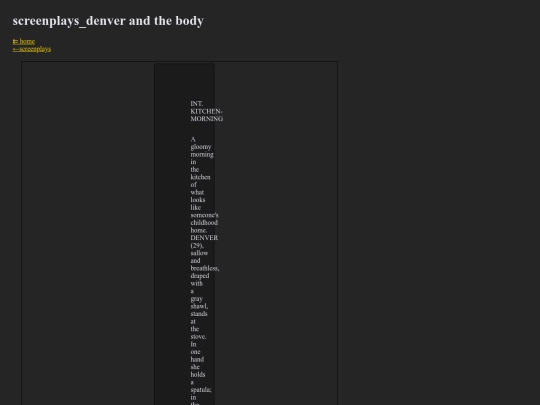Click the word 'breathless,' in the script
The height and width of the screenshot is (405, 540).
tap(205, 268)
